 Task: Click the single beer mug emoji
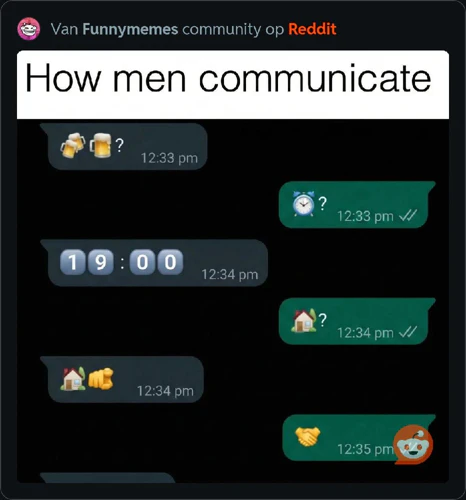[x=100, y=145]
